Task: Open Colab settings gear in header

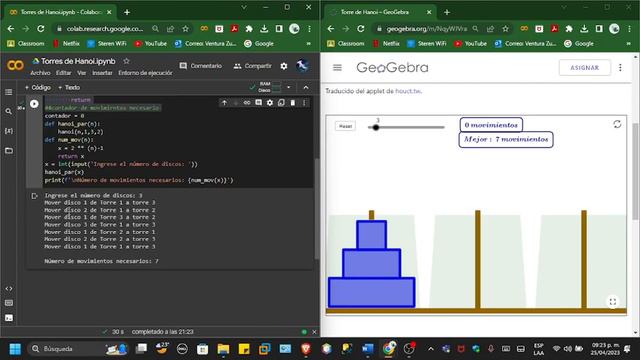Action: [284, 66]
